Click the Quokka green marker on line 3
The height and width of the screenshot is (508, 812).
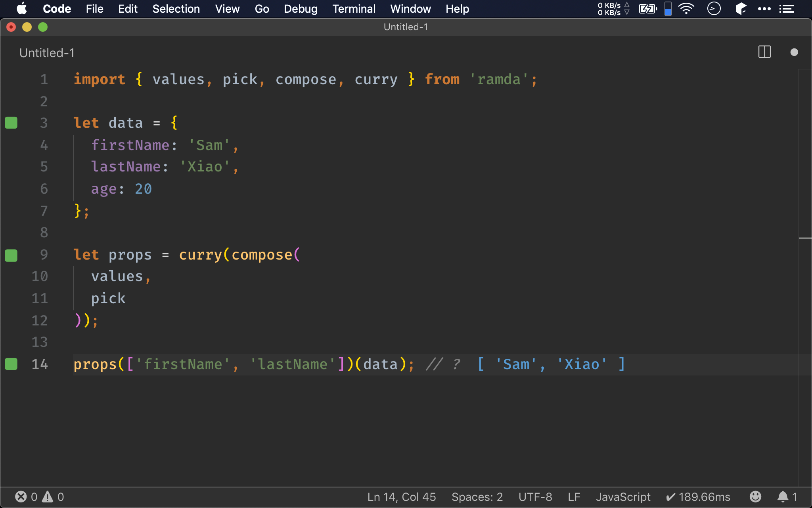coord(11,123)
